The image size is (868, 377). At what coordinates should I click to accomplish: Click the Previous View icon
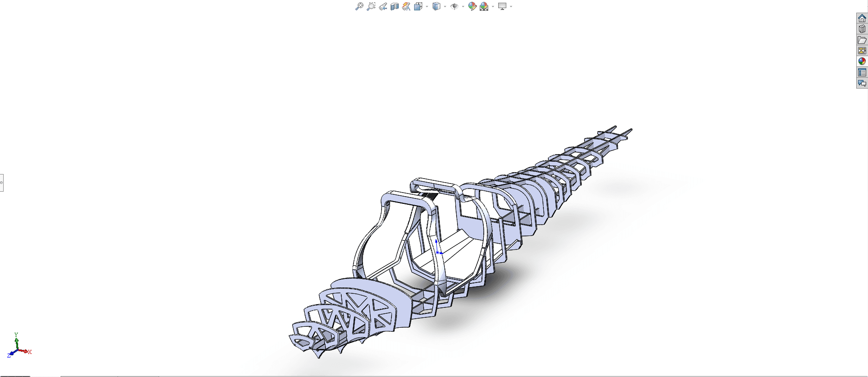point(383,6)
